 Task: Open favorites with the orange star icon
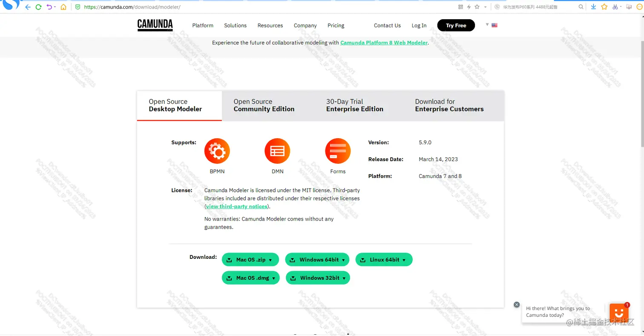(604, 7)
